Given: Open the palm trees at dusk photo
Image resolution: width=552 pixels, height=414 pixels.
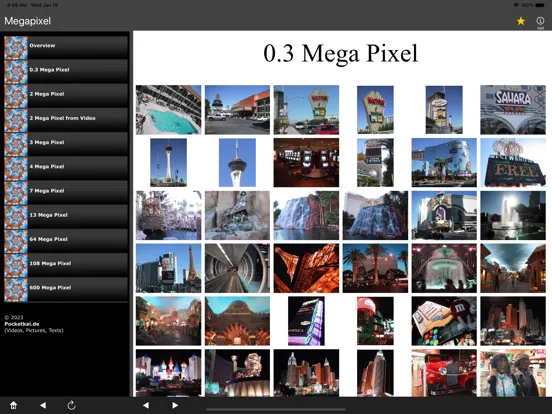Looking at the screenshot, I should tap(375, 268).
